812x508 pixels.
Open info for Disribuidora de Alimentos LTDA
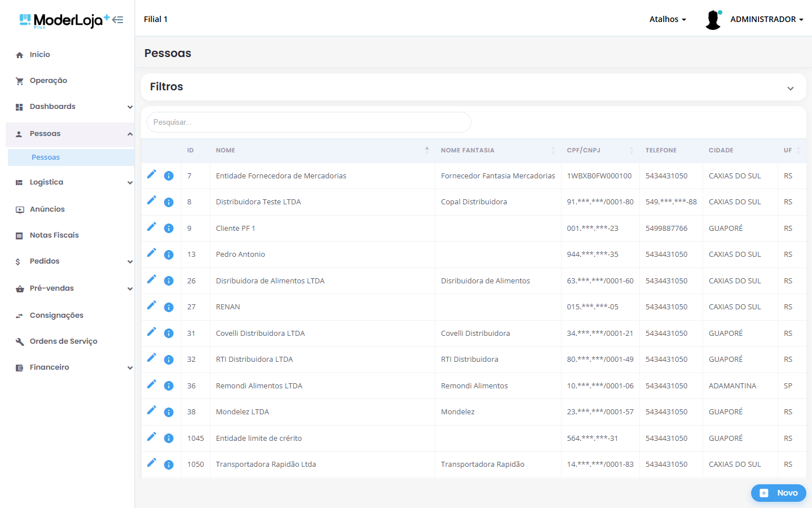pos(169,281)
